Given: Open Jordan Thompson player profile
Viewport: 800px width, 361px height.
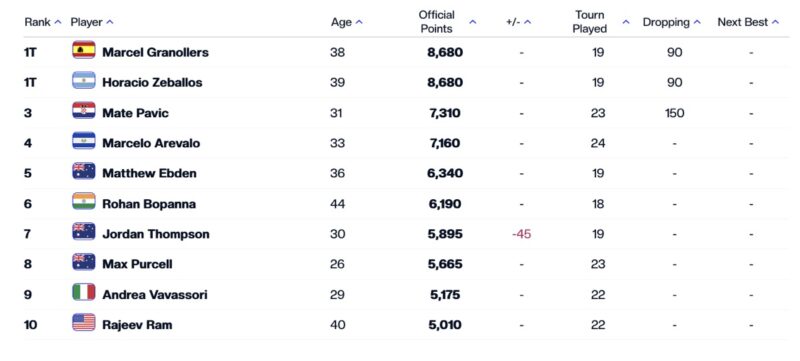Looking at the screenshot, I should 156,234.
